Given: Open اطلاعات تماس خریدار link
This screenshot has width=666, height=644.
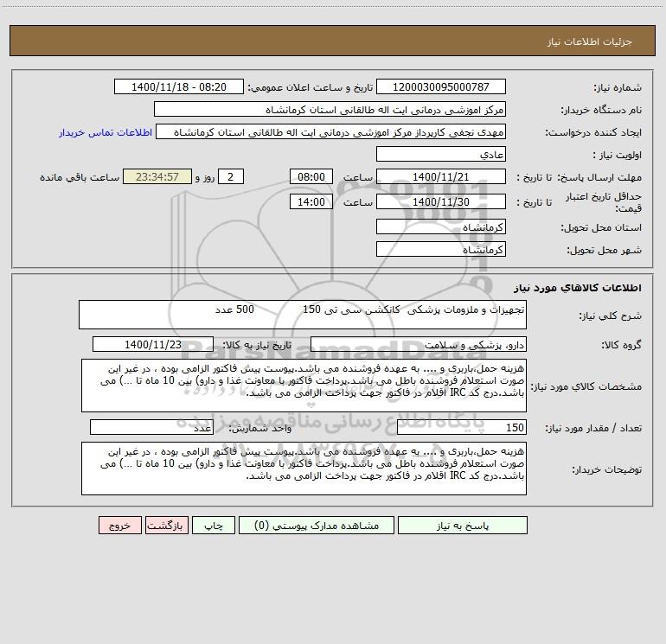Looking at the screenshot, I should click(x=106, y=132).
